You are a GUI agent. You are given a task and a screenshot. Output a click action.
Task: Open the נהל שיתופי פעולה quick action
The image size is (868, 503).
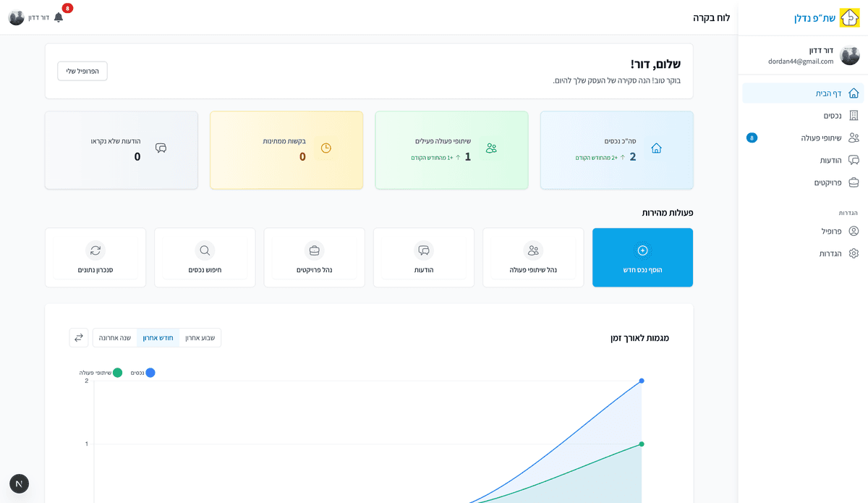533,258
